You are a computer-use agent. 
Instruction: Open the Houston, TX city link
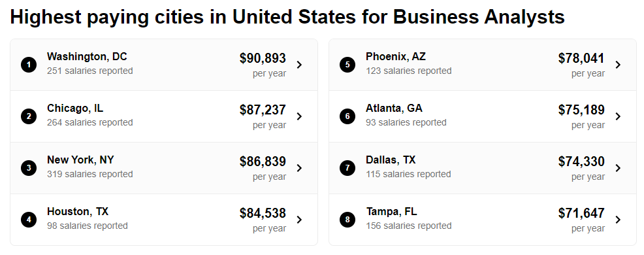[x=78, y=212]
